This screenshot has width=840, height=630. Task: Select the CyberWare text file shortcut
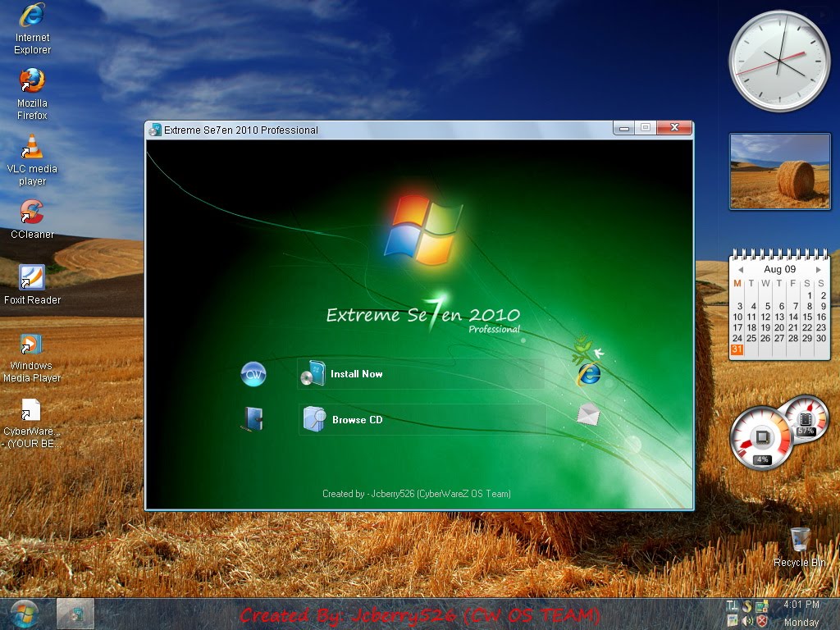coord(31,423)
